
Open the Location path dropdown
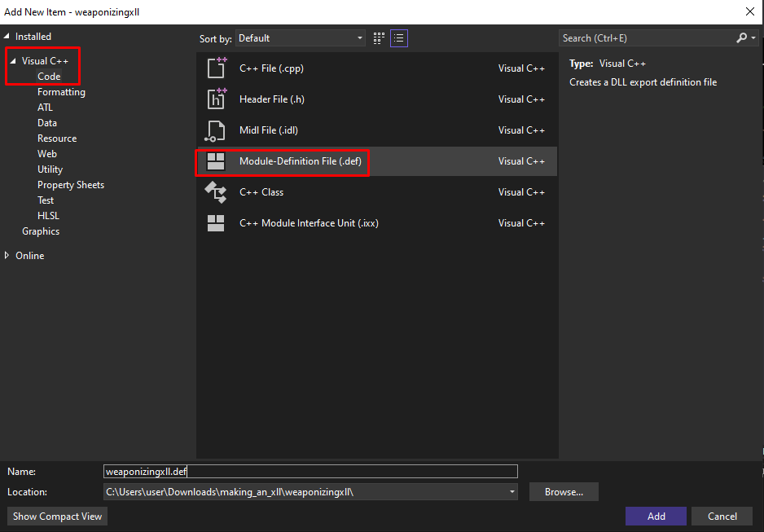click(x=512, y=492)
